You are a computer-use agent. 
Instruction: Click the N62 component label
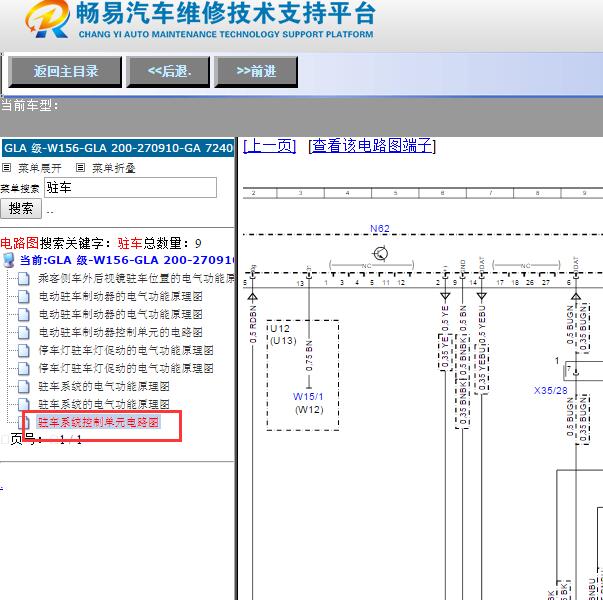click(x=380, y=228)
